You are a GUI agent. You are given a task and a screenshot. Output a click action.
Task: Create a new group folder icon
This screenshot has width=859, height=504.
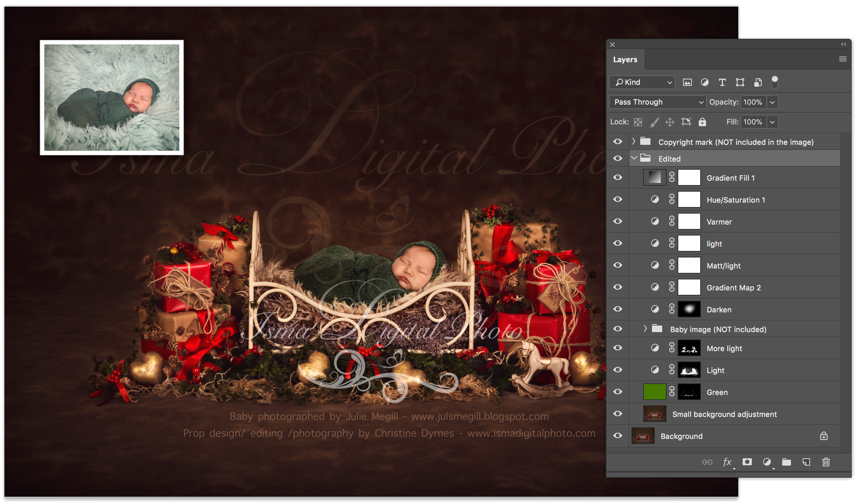click(x=787, y=462)
